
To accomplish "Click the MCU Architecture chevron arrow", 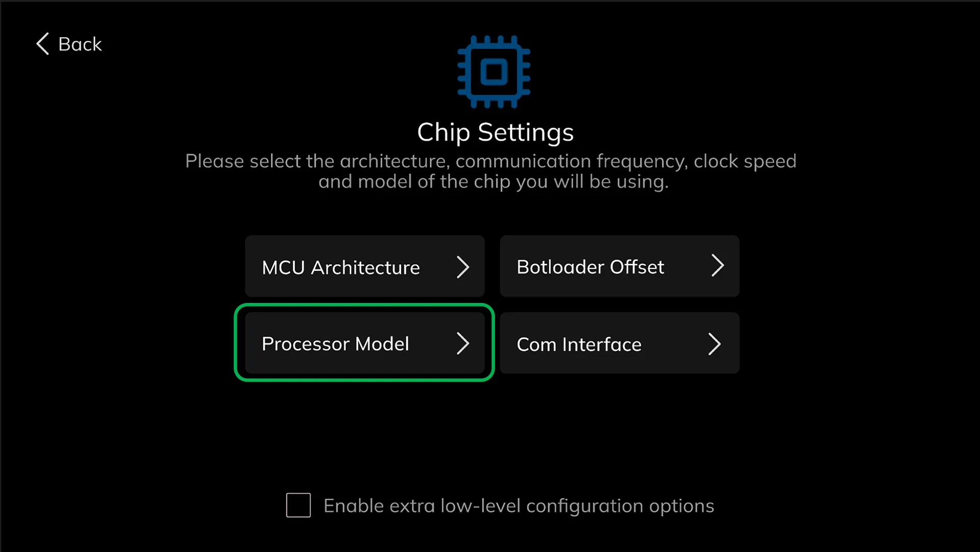I will tap(462, 267).
